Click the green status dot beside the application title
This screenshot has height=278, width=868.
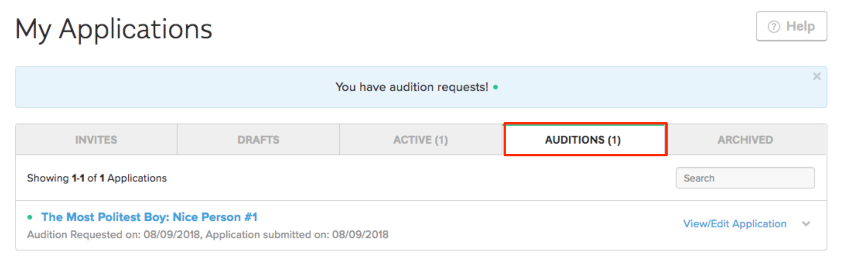(x=30, y=217)
